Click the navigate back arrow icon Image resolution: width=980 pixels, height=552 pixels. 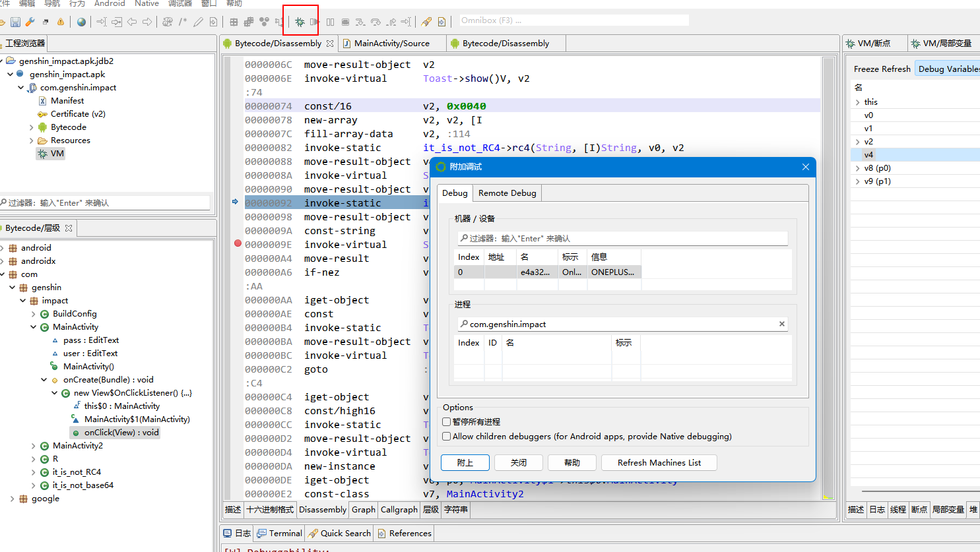(x=132, y=22)
